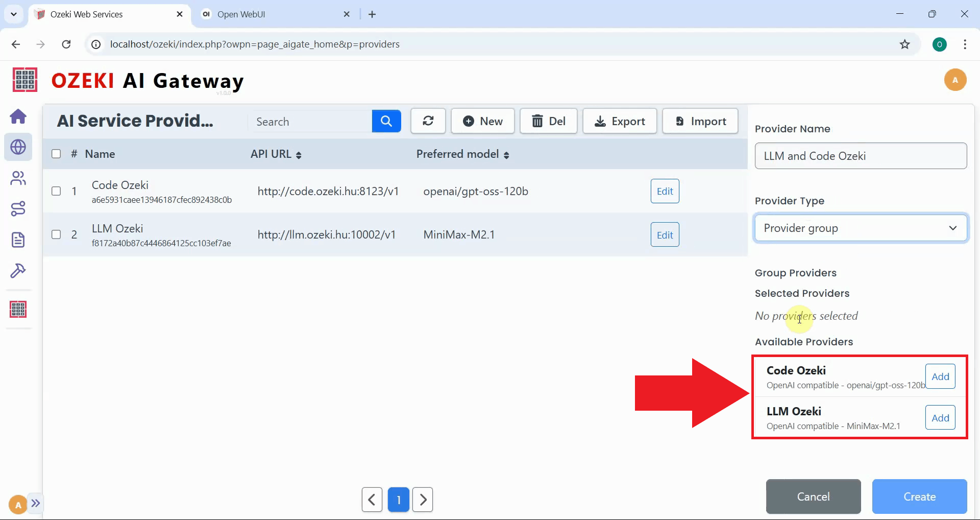
Task: Toggle the select-all checkbox in header
Action: 56,154
